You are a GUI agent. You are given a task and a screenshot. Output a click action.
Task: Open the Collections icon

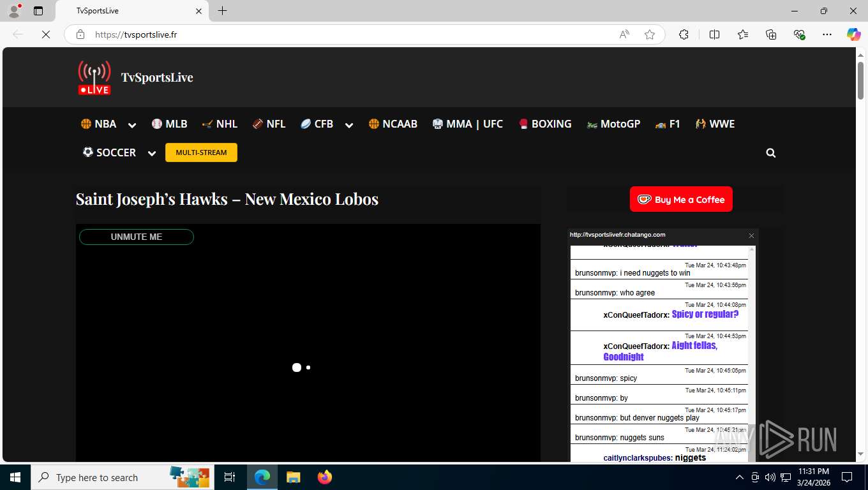tap(771, 34)
